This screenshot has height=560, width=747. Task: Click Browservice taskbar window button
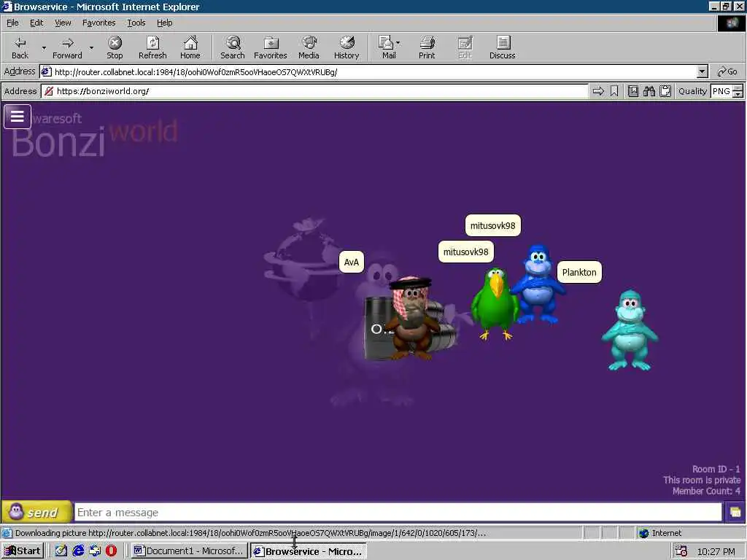(x=309, y=551)
